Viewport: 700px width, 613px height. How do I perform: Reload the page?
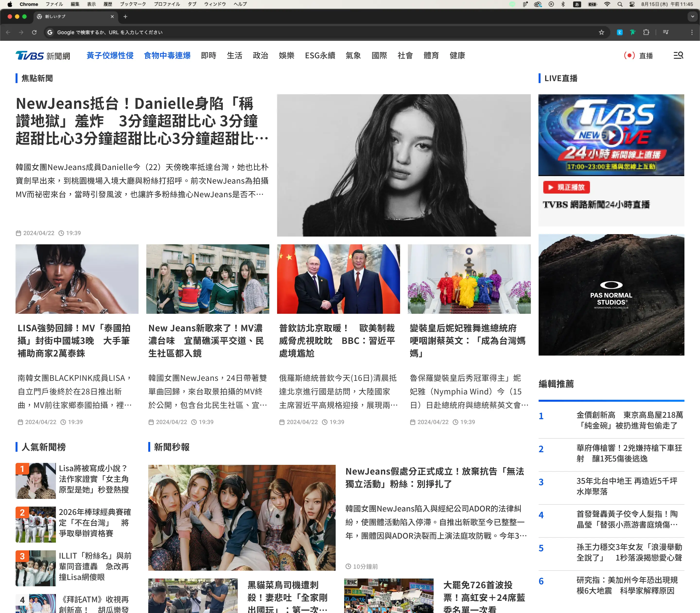[x=34, y=32]
